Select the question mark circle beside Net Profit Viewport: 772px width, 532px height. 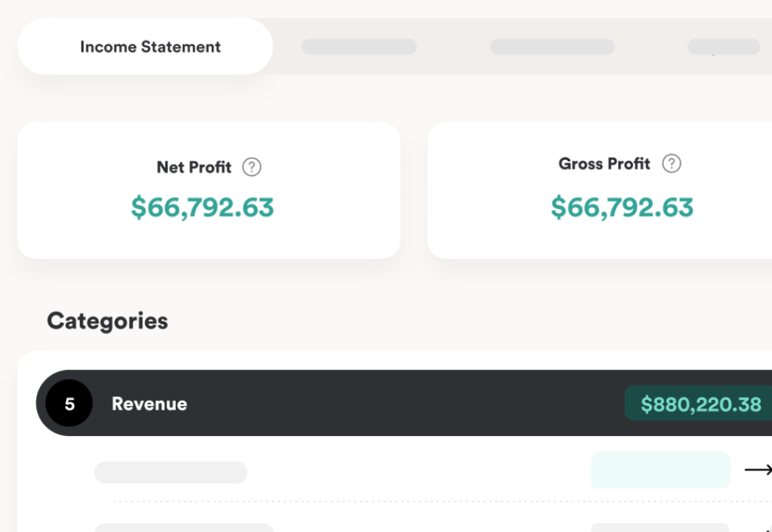tap(253, 167)
